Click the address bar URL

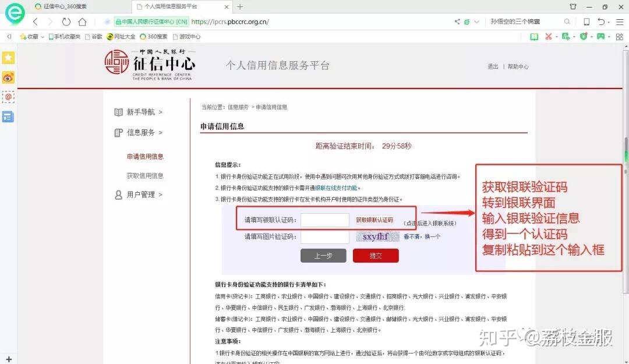point(230,22)
